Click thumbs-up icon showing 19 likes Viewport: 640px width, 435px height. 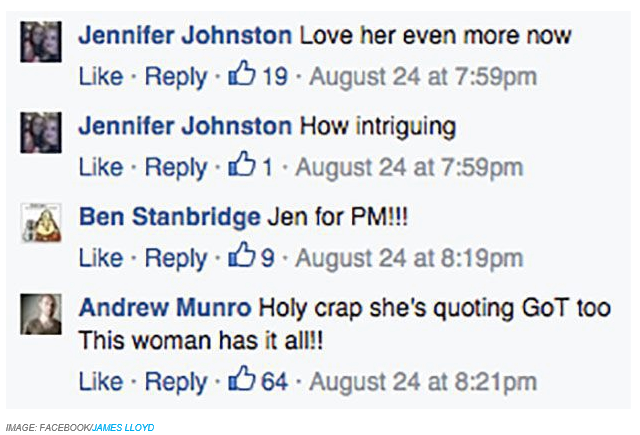coord(242,73)
